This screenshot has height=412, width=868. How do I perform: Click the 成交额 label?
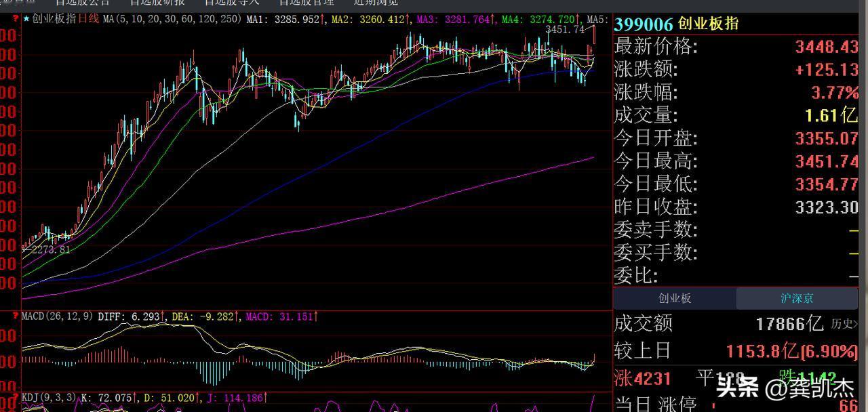tap(644, 324)
